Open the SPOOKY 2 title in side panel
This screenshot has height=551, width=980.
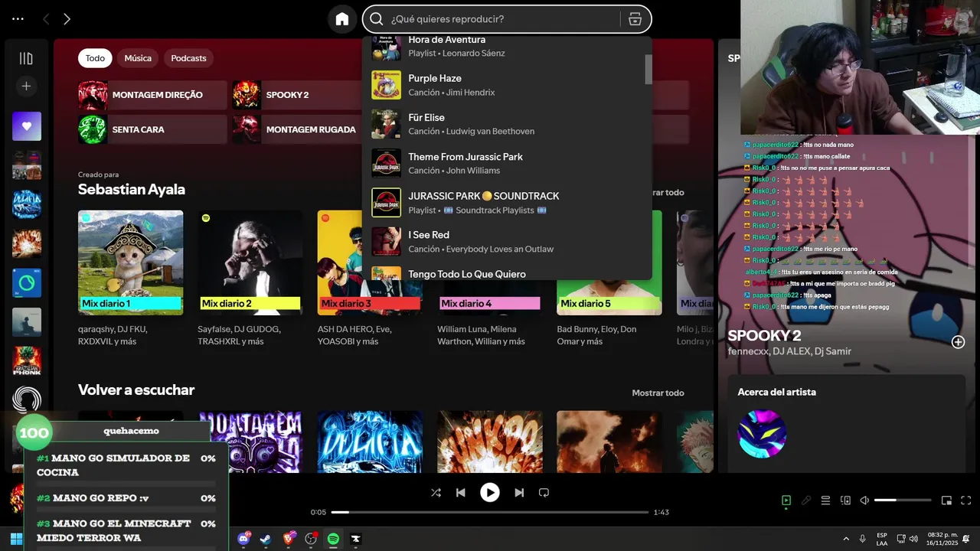pos(764,335)
